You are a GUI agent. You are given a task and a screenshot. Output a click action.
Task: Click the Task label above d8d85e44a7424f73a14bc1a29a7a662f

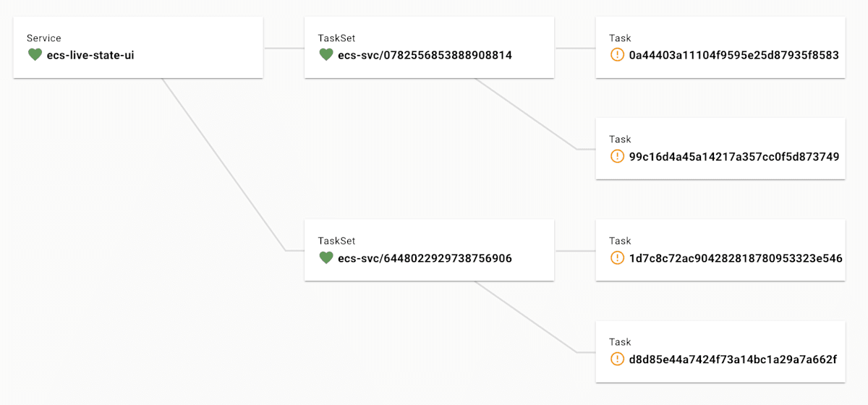620,342
